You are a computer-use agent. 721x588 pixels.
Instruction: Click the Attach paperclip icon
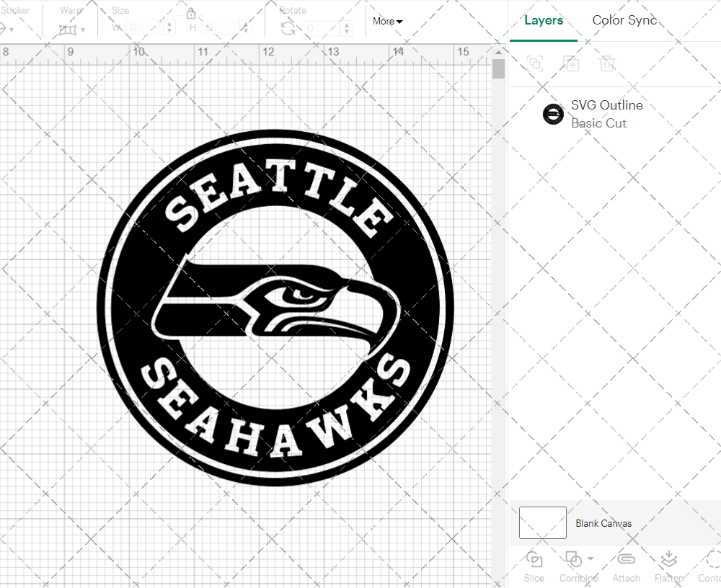pos(626,560)
